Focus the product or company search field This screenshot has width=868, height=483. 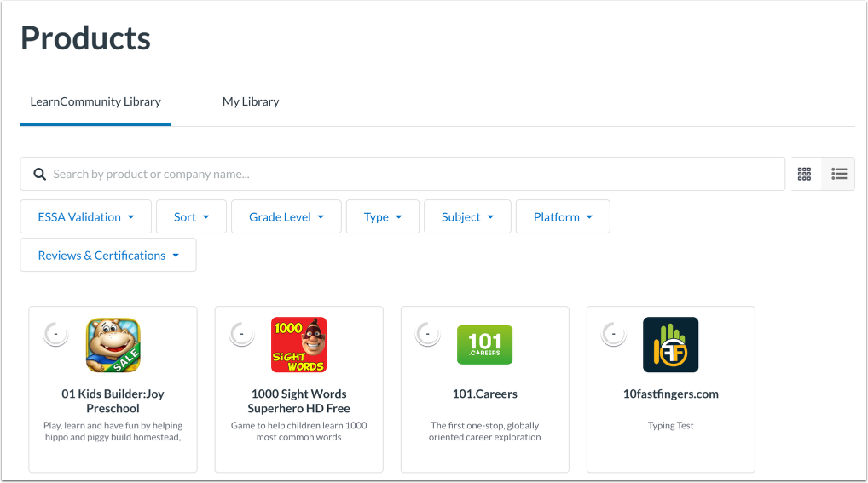(x=402, y=174)
